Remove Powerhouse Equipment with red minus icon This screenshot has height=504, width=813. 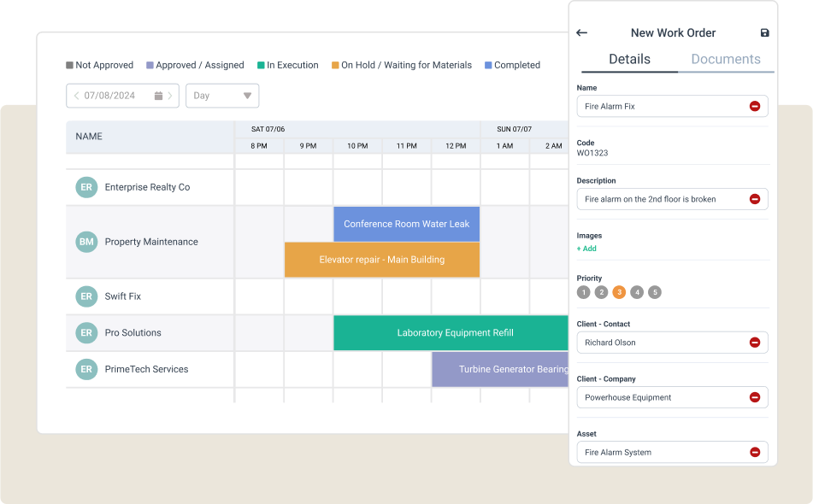pos(754,397)
